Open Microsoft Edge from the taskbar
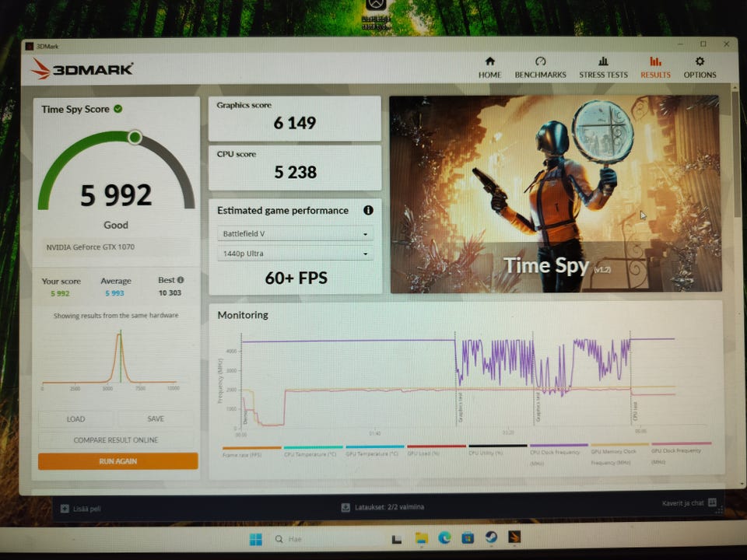This screenshot has height=560, width=747. 444,537
